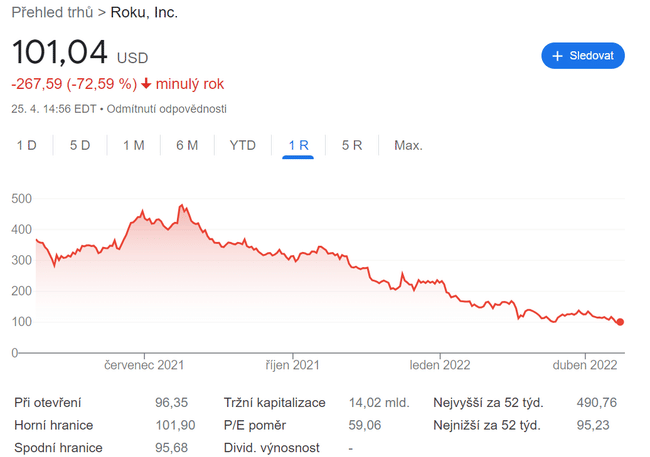Viewport: 650px width, 457px height.
Task: Open the Max. time range tab
Action: click(408, 145)
